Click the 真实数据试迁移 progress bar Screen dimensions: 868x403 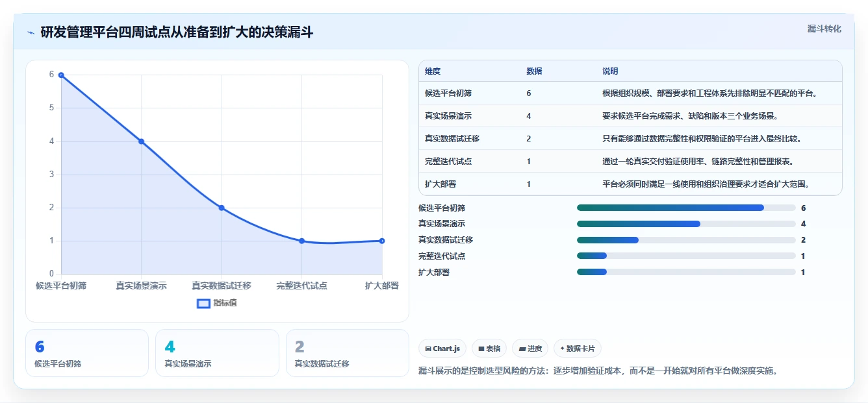(x=686, y=240)
